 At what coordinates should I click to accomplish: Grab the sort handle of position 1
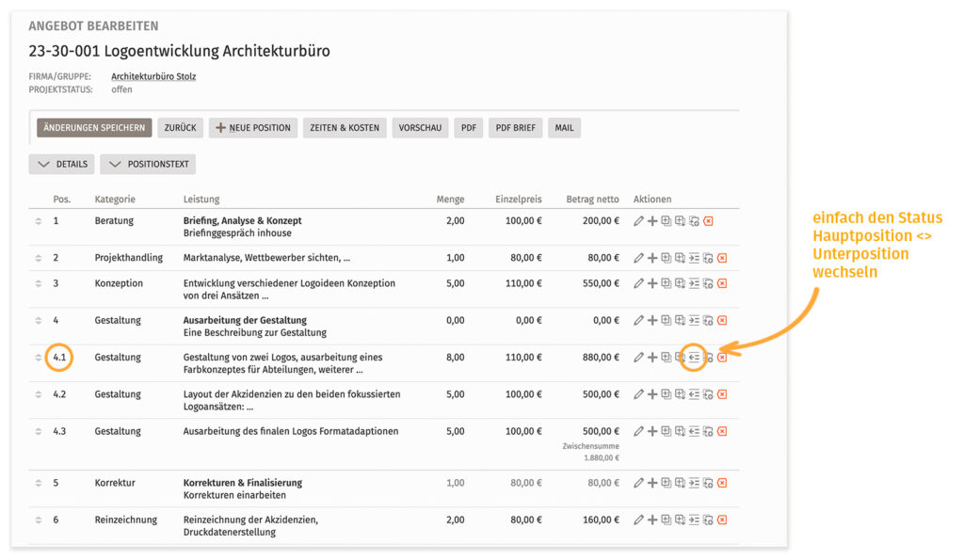click(39, 220)
